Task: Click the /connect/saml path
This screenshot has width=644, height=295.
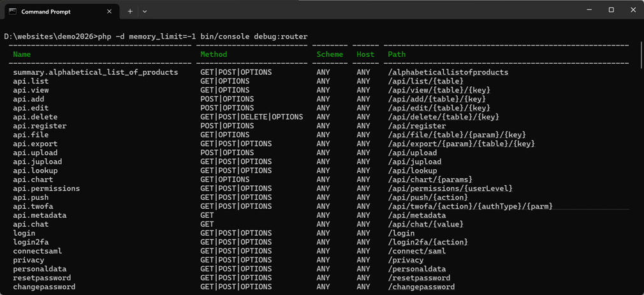Action: pos(417,251)
